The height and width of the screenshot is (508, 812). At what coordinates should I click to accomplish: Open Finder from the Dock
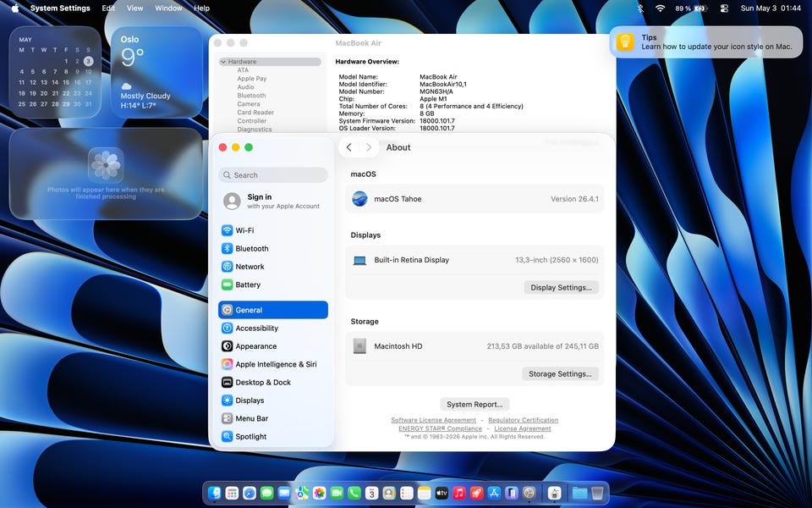click(214, 493)
